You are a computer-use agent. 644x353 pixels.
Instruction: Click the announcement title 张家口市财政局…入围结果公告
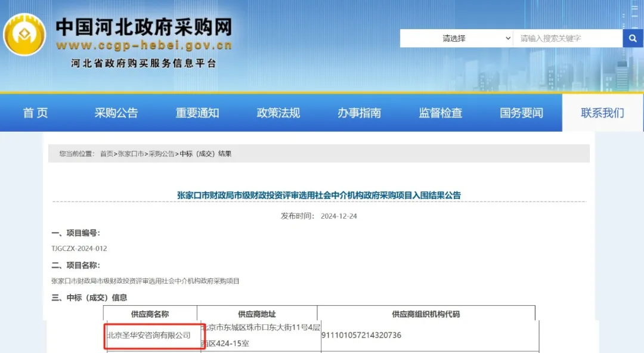pos(318,195)
